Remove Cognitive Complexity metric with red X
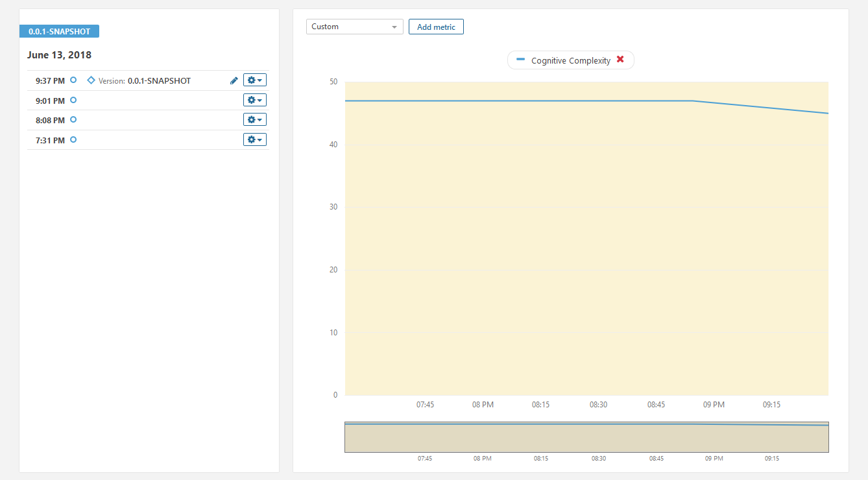Viewport: 868px width, 480px height. point(620,60)
